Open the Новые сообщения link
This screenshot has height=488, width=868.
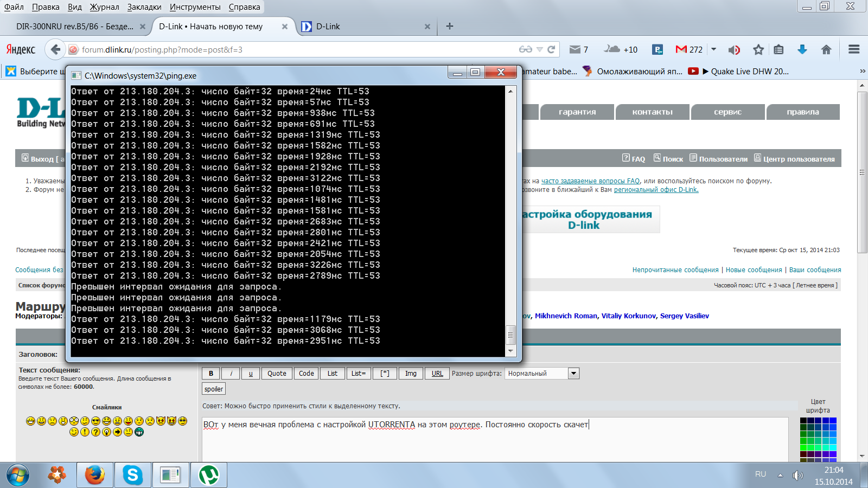tap(754, 269)
